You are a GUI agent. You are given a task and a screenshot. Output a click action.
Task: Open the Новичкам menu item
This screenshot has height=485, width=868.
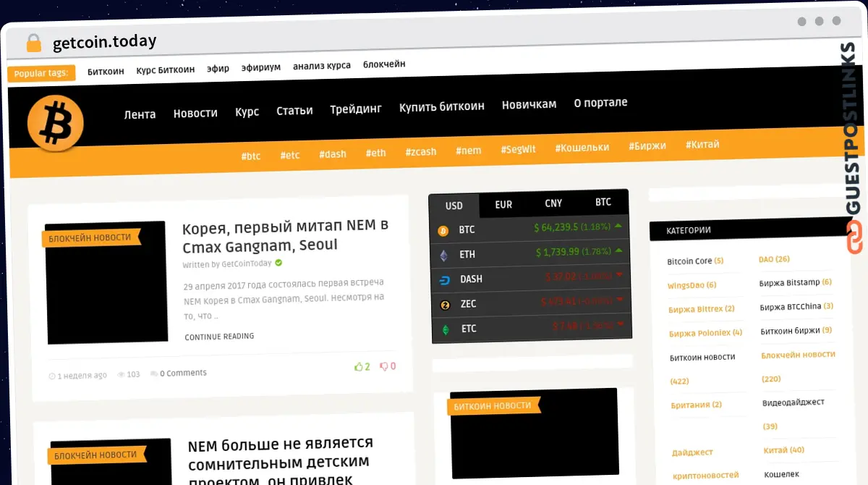[x=529, y=104]
